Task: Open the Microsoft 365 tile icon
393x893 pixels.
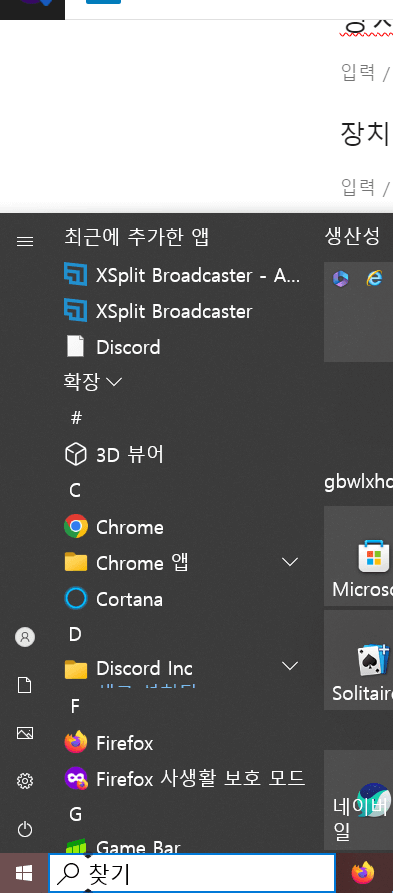Action: click(x=341, y=278)
